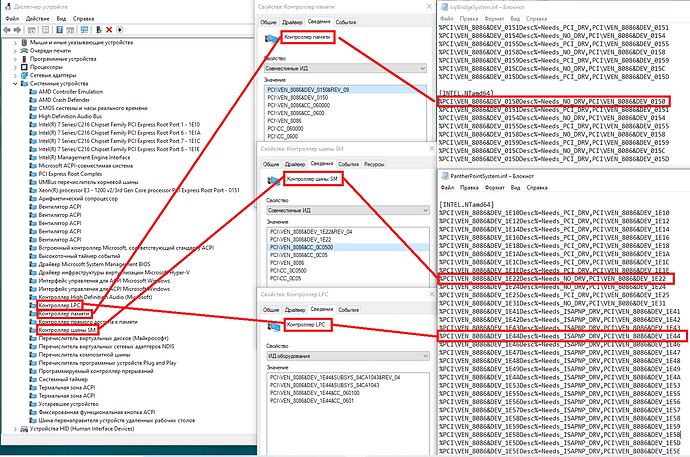The width and height of the screenshot is (690, 457).
Task: Click the Notepad icon of PantherPointSystem.inf window
Action: coord(445,176)
